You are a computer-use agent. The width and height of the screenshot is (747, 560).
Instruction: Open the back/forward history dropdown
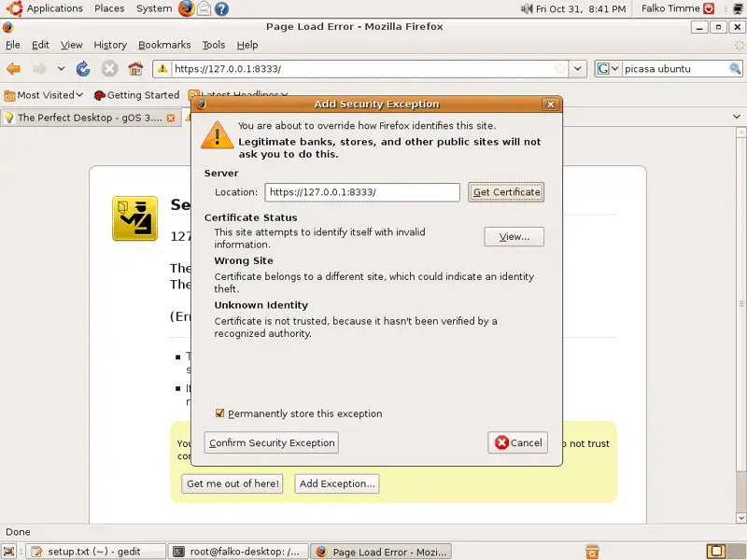point(61,68)
